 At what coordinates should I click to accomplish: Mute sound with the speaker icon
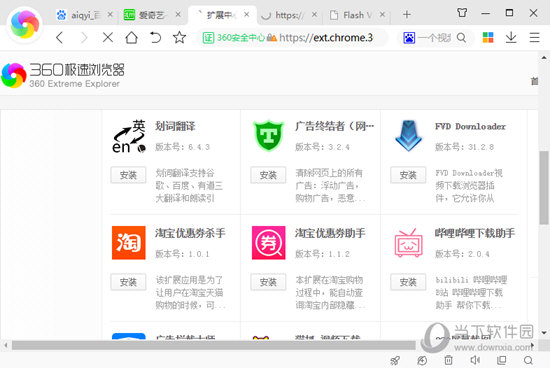[475, 360]
